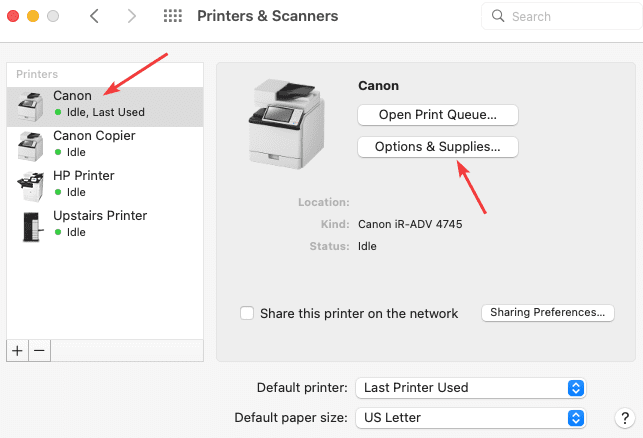Viewport: 643px width, 438px height.
Task: Click the Canon printer icon in sidebar
Action: [30, 104]
